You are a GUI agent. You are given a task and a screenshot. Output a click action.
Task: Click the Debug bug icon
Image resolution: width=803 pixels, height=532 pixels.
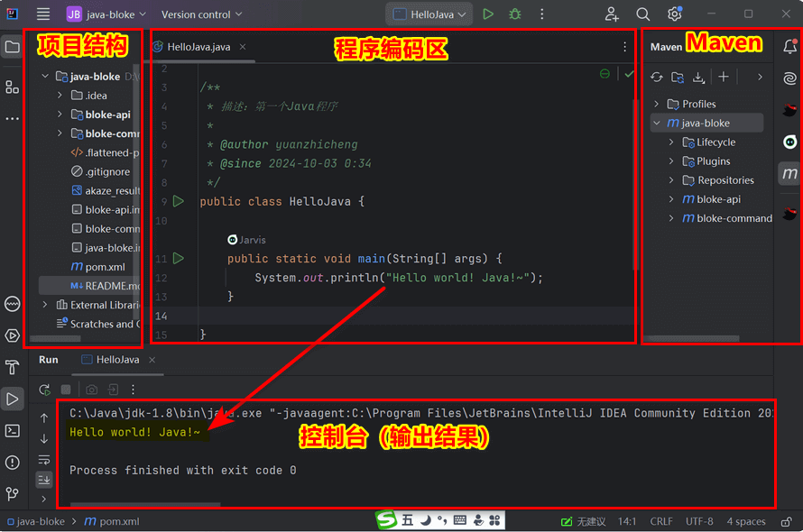tap(515, 14)
